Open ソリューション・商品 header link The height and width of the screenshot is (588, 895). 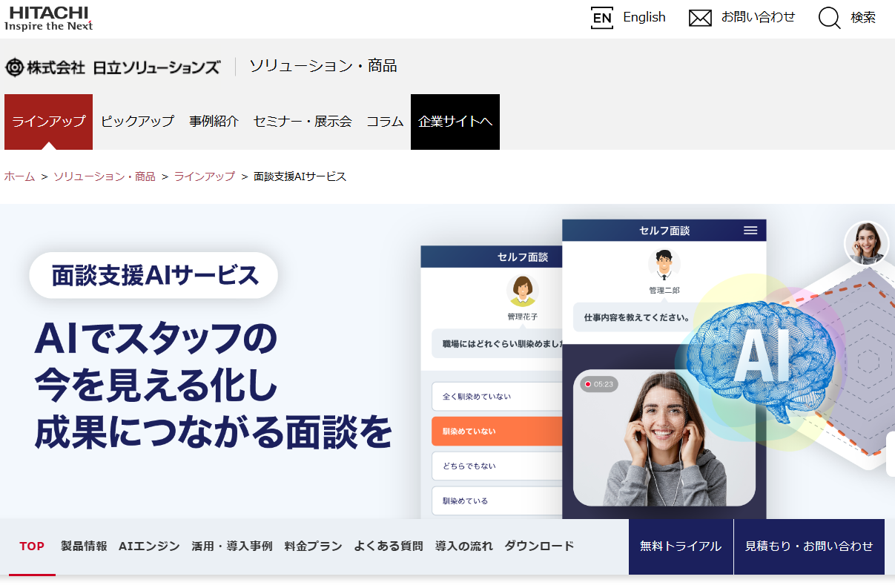coord(323,66)
